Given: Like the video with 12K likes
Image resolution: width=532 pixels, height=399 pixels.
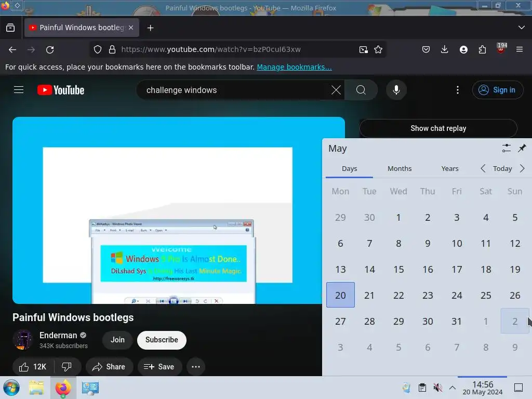Looking at the screenshot, I should coord(32,367).
